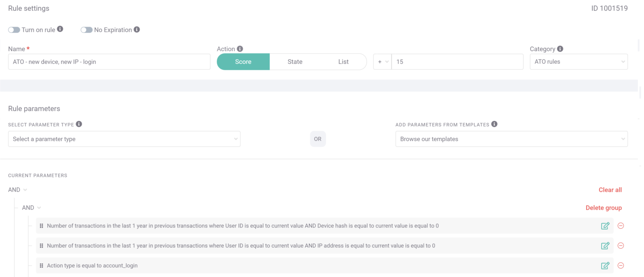The height and width of the screenshot is (277, 644).
Task: Click the Clear all link
Action: click(x=610, y=190)
